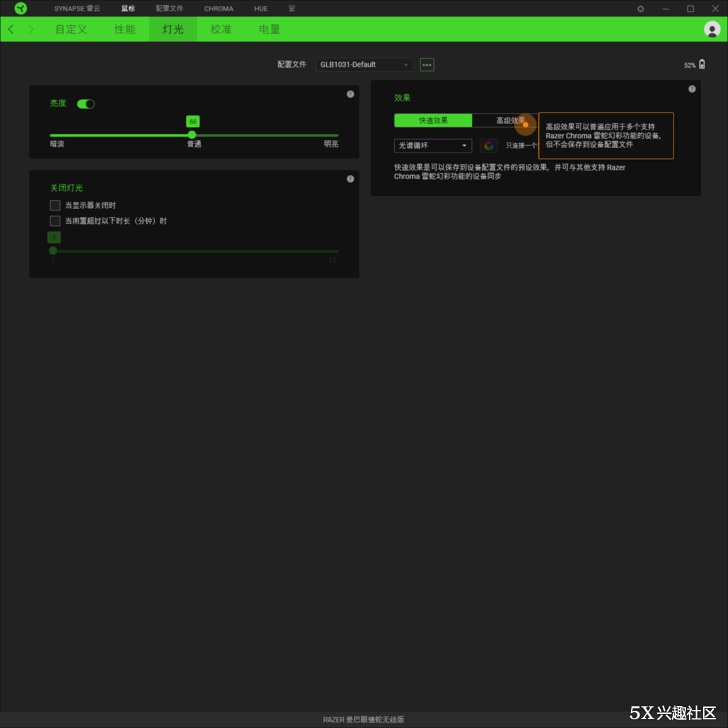
Task: Maximize the Synapse window
Action: pos(690,8)
